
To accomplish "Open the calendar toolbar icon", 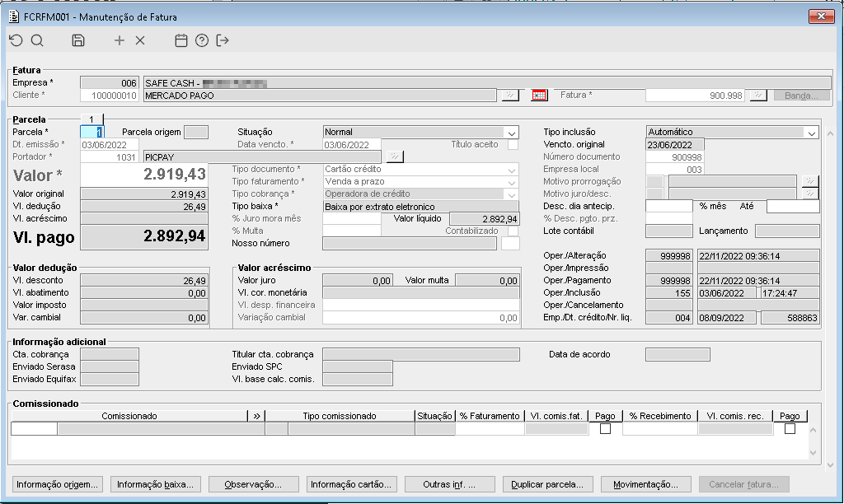I will pos(181,40).
